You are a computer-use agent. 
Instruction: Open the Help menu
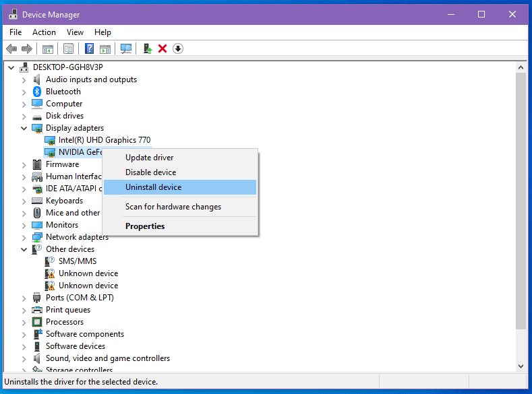click(102, 32)
